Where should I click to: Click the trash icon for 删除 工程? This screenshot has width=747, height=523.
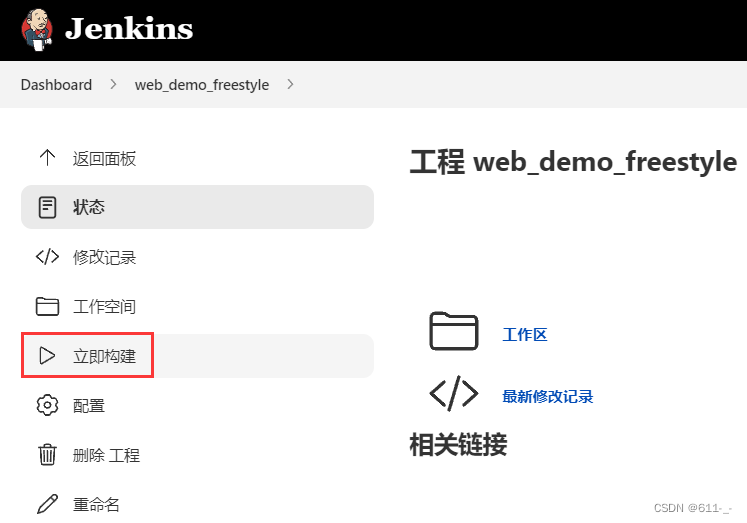pyautogui.click(x=47, y=454)
